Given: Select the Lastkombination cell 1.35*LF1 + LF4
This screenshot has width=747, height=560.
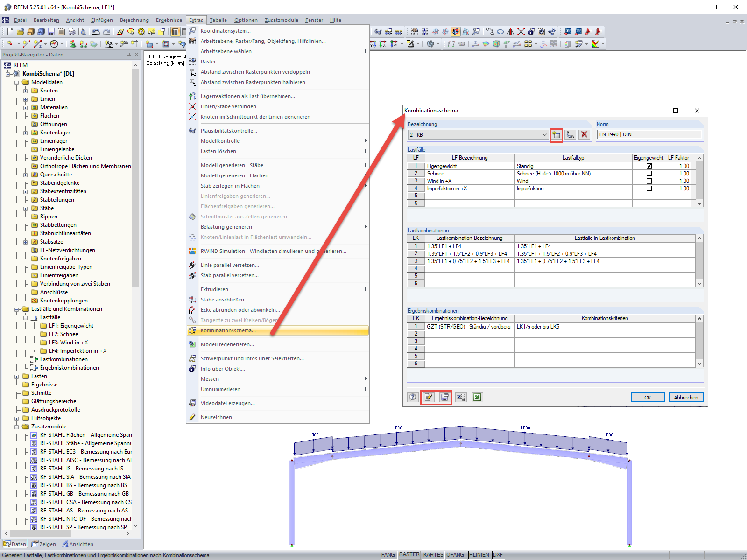Looking at the screenshot, I should 470,246.
